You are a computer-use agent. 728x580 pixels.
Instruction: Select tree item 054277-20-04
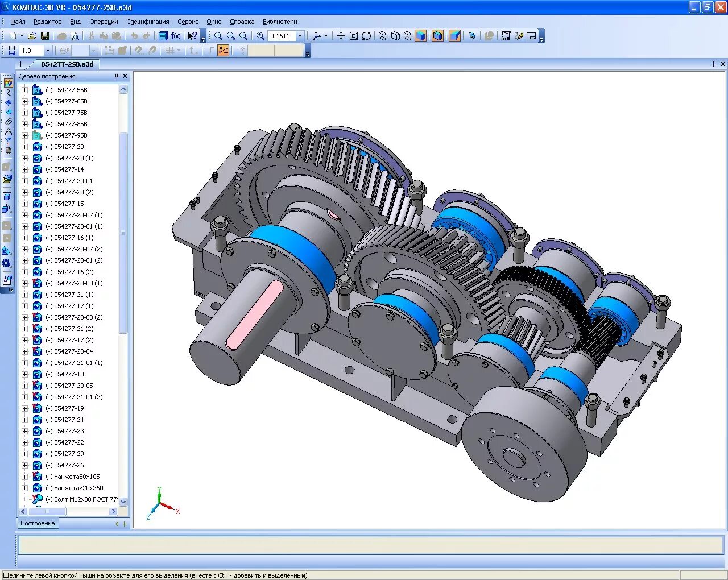click(x=73, y=351)
